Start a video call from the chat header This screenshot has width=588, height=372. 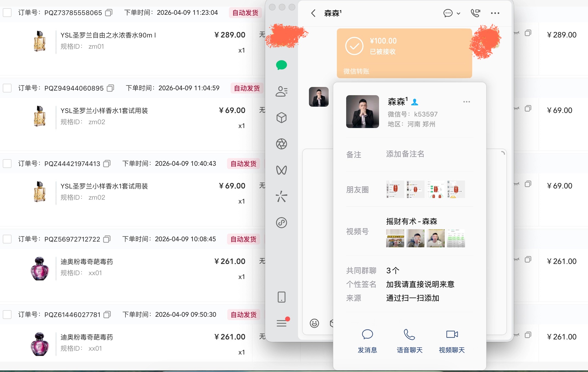[x=476, y=13]
